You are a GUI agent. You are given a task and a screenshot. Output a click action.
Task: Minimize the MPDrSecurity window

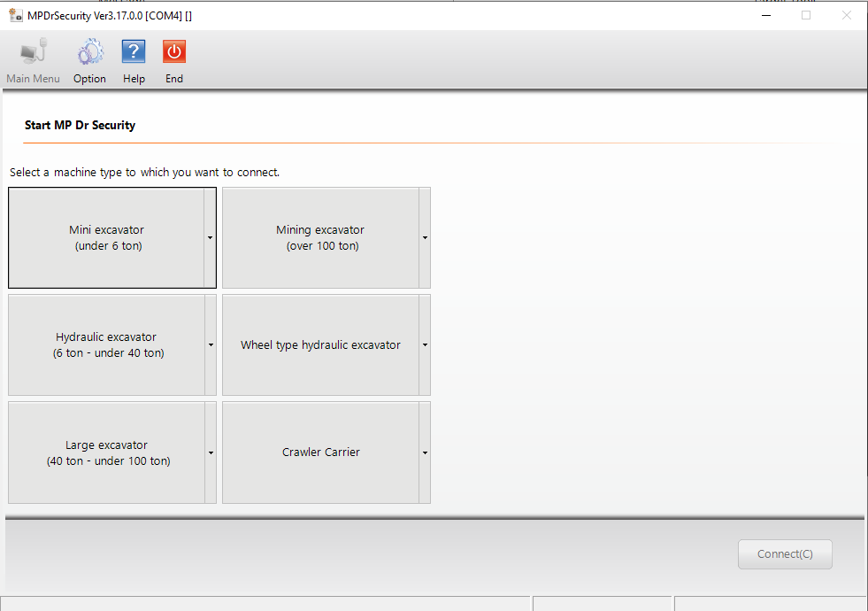(x=765, y=15)
